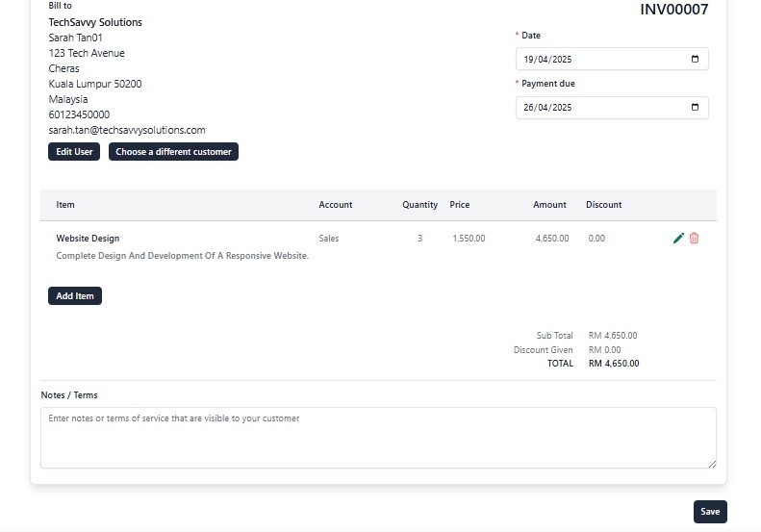761x532 pixels.
Task: Focus the Payment due input showing 26/04/2025
Action: (x=612, y=108)
